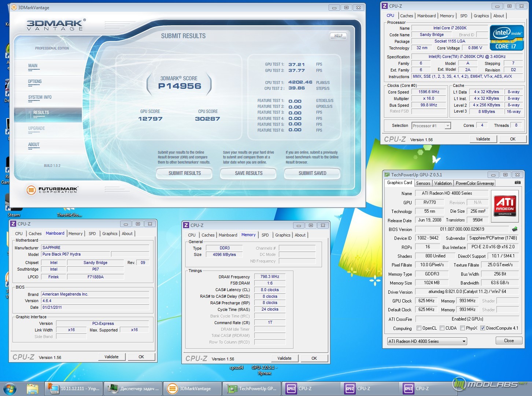Viewport: 532px width, 396px height.
Task: Switch to 3DMarkVantage taskbar item
Action: (192, 389)
